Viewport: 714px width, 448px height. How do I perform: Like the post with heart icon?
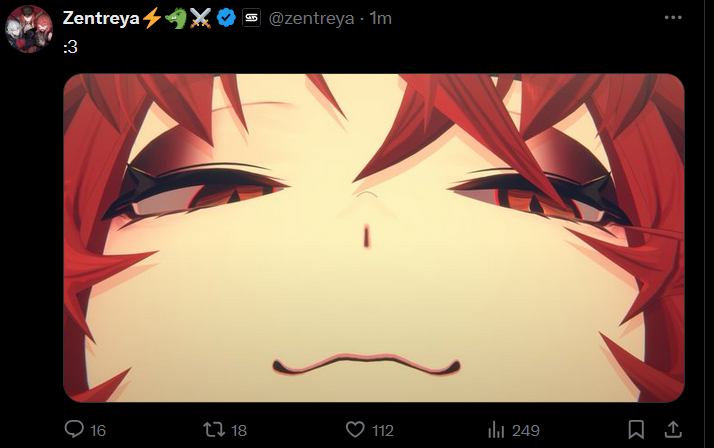(355, 429)
